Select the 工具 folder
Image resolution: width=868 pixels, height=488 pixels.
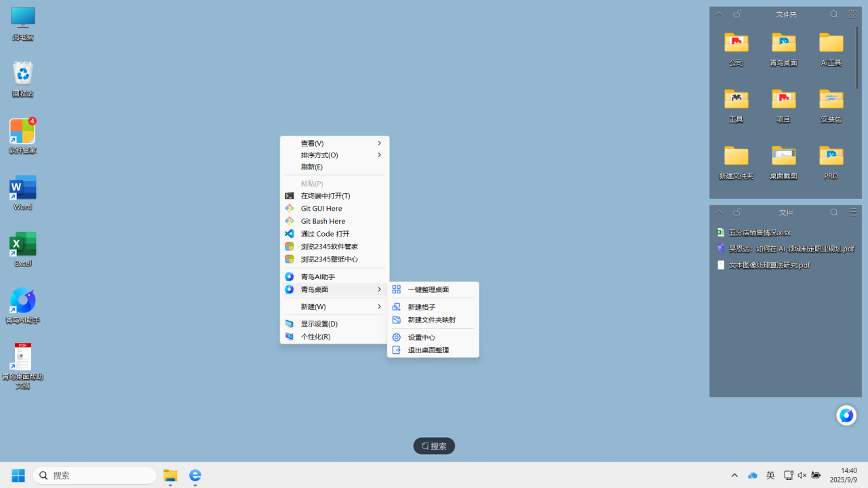click(736, 105)
